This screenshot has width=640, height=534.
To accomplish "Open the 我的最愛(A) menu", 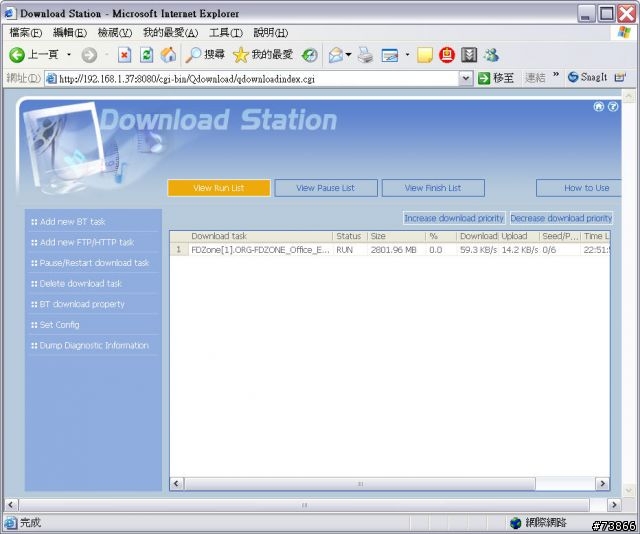I will 171,32.
